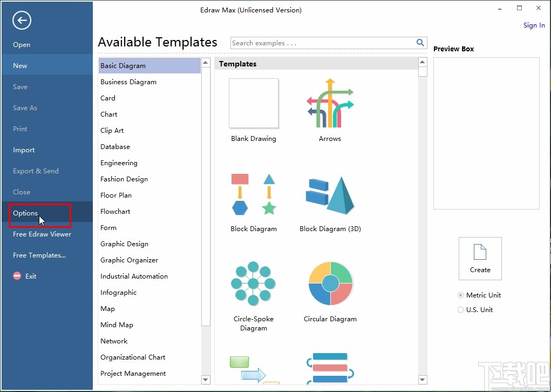Select the U.S. Unit radio button
Viewport: 551px width, 392px height.
(x=461, y=310)
